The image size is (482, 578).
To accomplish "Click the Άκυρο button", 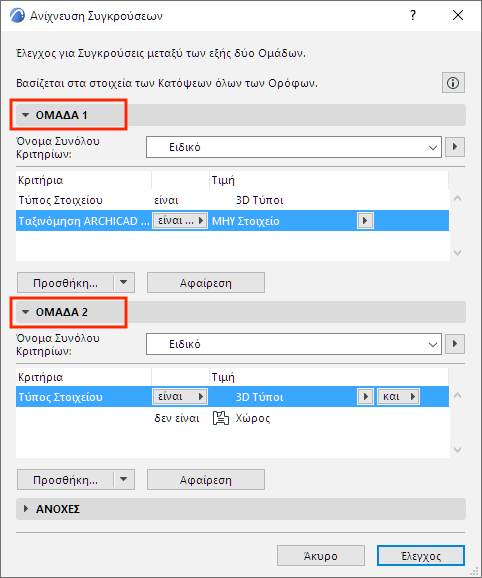I will point(321,556).
